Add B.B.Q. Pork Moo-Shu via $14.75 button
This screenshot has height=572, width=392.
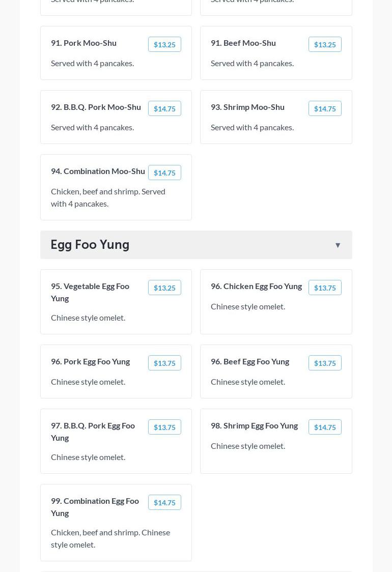(164, 109)
